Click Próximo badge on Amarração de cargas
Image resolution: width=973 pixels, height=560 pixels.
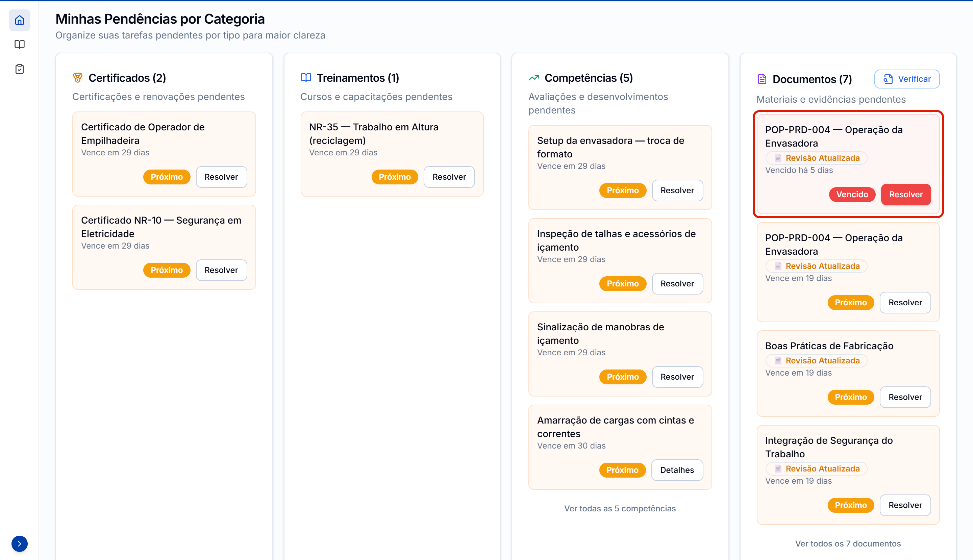(x=623, y=470)
